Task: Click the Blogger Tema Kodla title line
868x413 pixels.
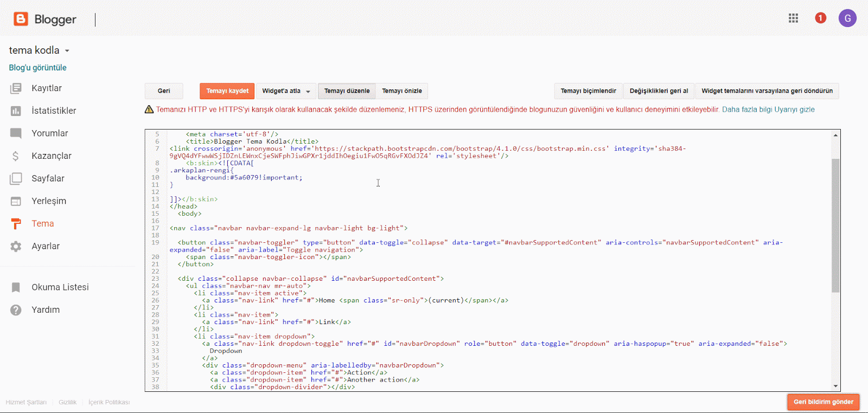Action: click(252, 141)
